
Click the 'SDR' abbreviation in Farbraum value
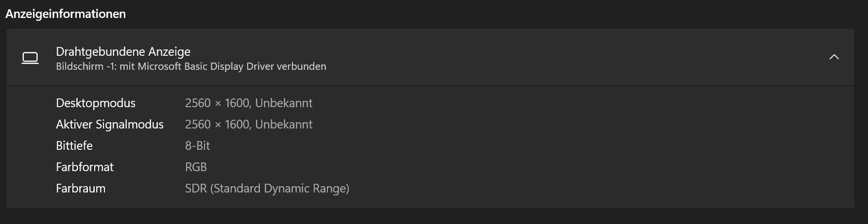(196, 189)
